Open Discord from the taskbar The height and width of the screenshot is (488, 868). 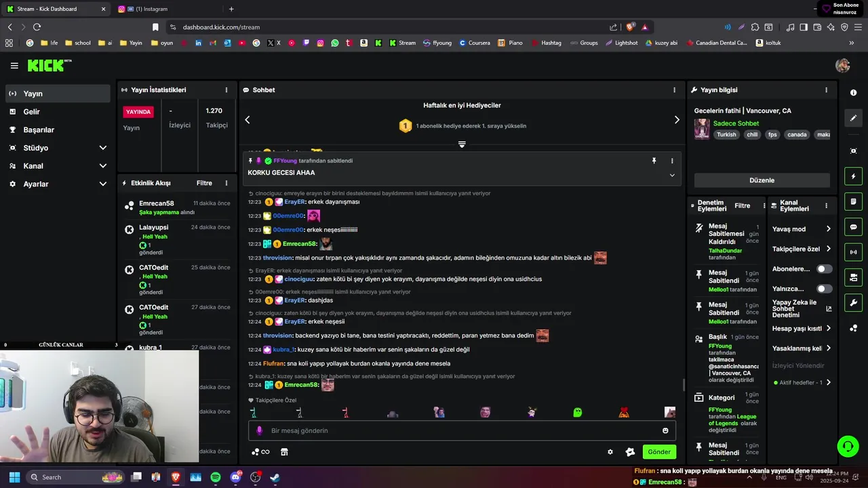(235, 477)
